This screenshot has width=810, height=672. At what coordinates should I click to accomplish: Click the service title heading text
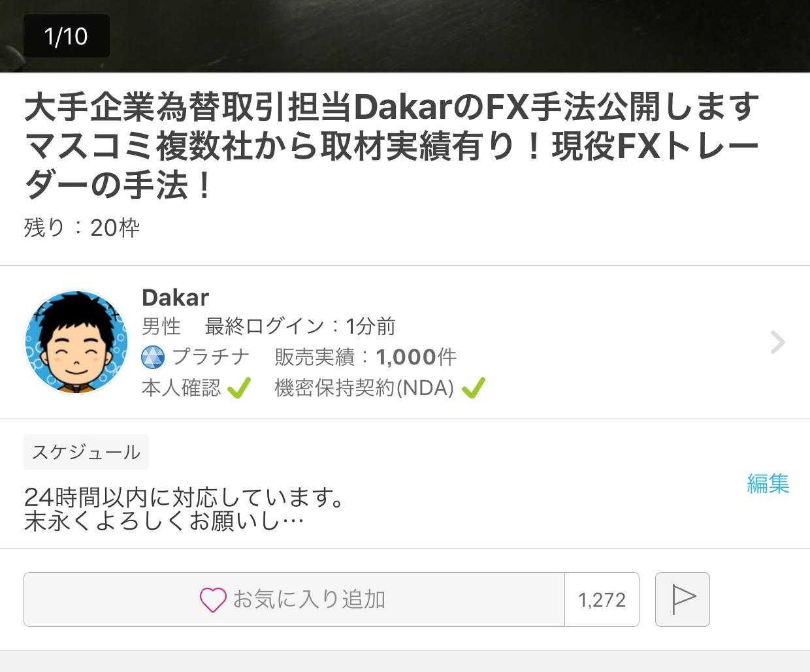coord(392,146)
